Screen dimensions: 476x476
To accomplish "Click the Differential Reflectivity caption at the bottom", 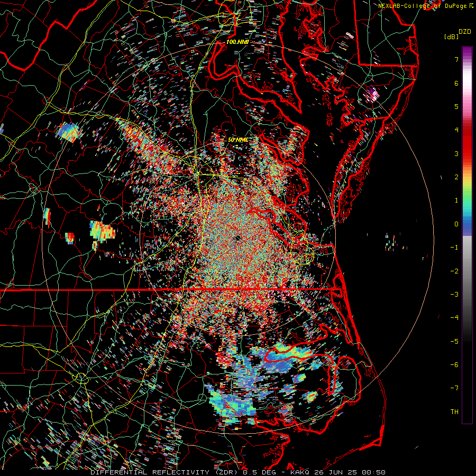I will pos(238,472).
